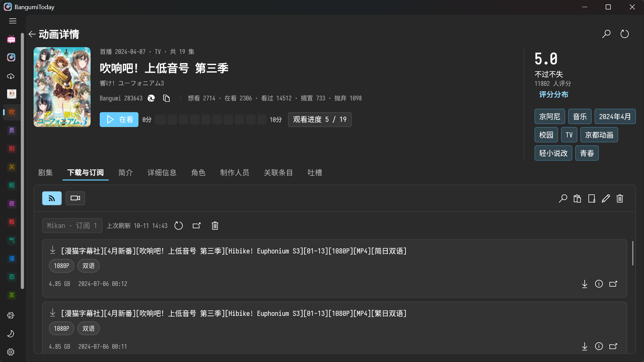Select the 吹 anime entry in the sidebar
The width and height of the screenshot is (644, 362).
12,112
